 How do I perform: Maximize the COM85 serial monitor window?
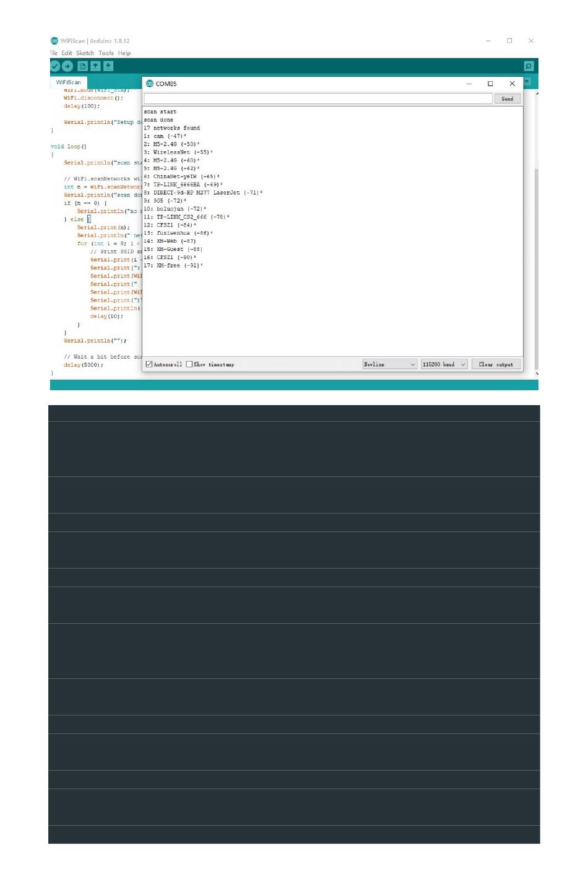490,84
